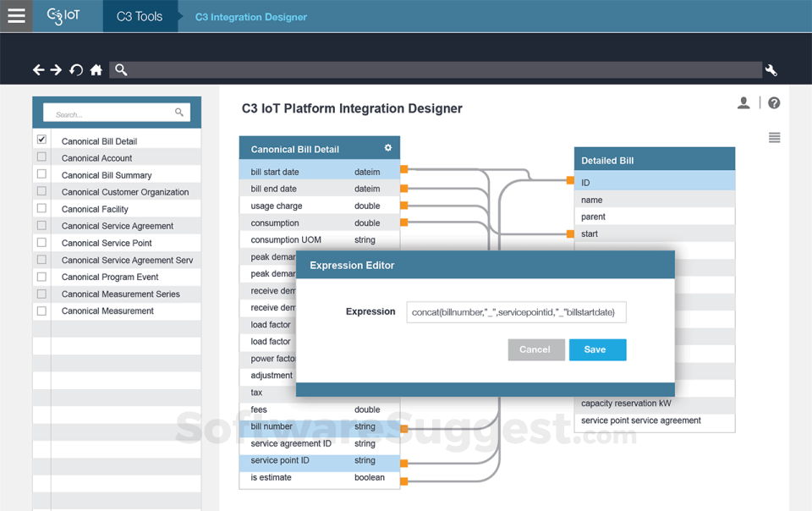This screenshot has width=812, height=511.
Task: Switch to the C3 Tools tab
Action: (x=140, y=15)
